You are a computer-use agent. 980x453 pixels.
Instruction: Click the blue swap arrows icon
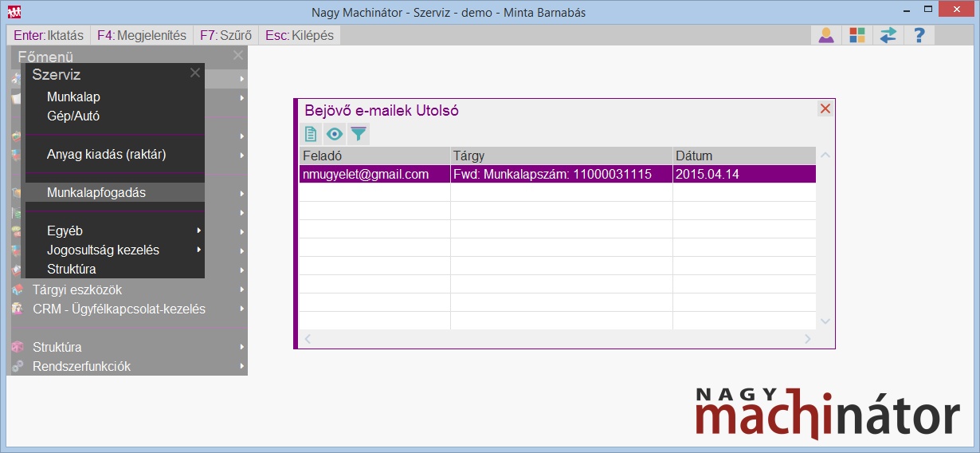[888, 35]
